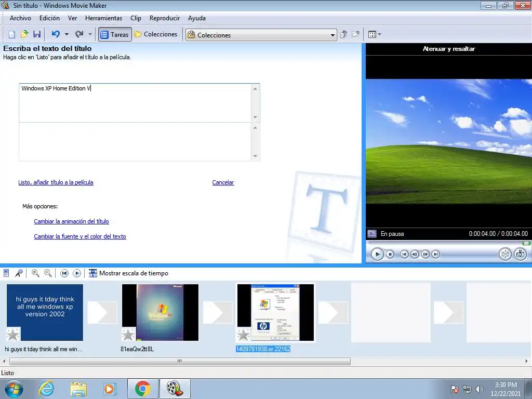
Task: Click the Forward (skip to end) button
Action: tap(436, 254)
